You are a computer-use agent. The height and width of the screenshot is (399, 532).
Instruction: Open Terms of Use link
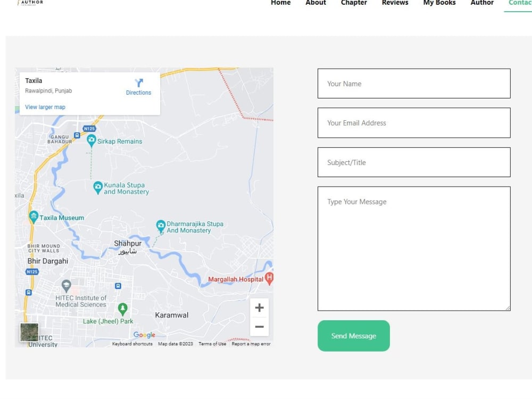coord(212,344)
